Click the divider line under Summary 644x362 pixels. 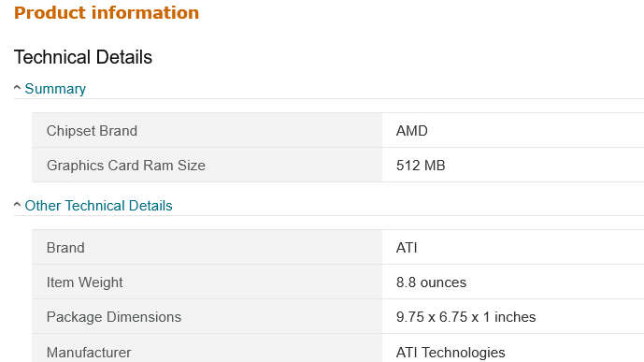click(329, 98)
